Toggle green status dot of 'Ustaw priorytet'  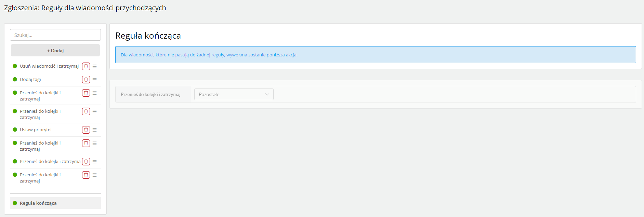pos(15,130)
